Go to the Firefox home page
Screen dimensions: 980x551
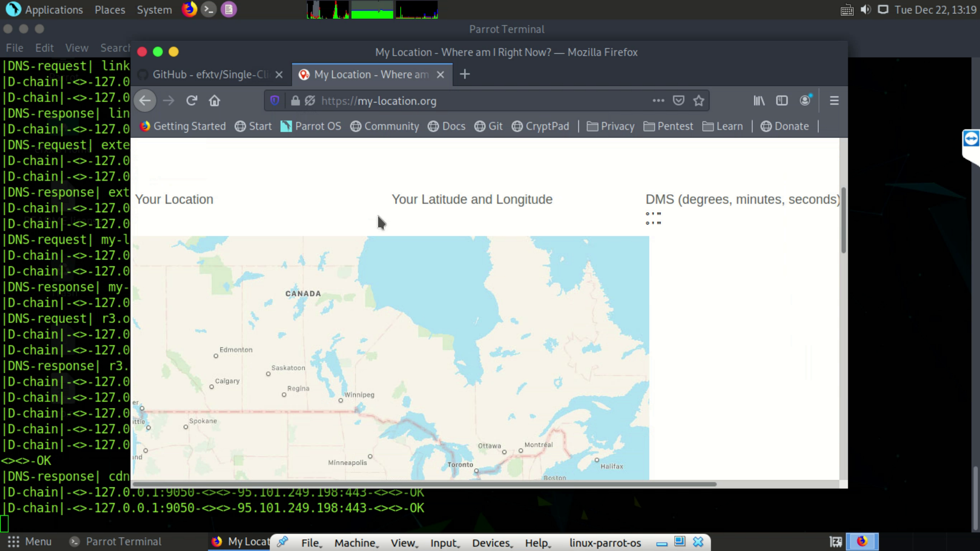pyautogui.click(x=214, y=101)
